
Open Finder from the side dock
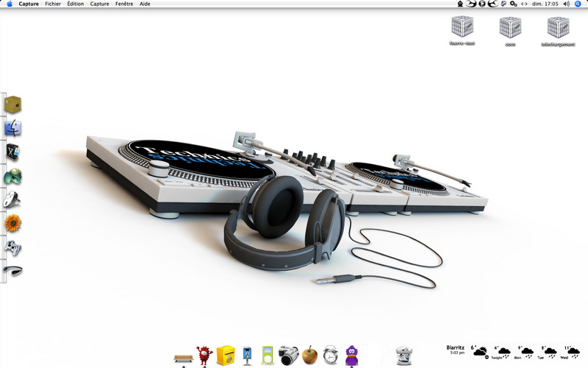tap(12, 128)
